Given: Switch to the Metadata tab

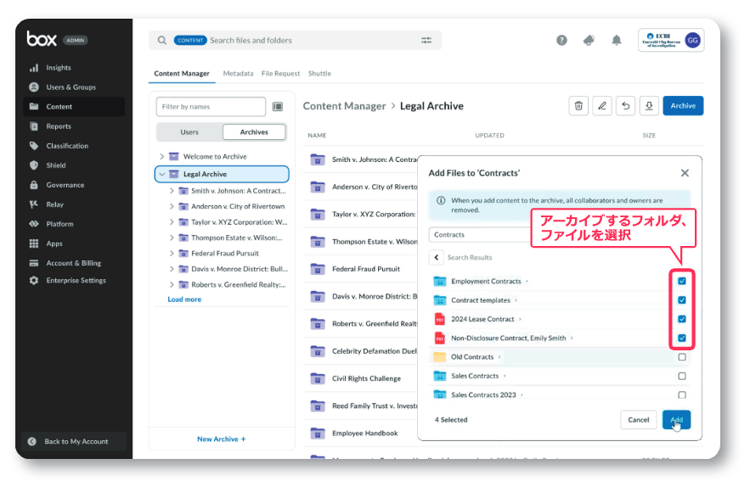Looking at the screenshot, I should tap(238, 74).
